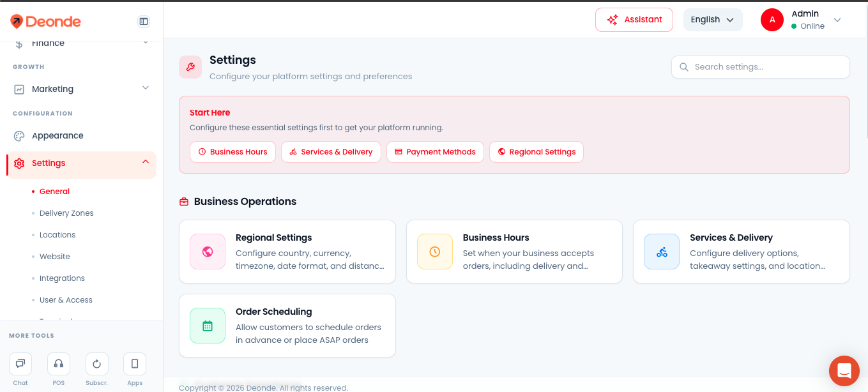This screenshot has width=868, height=392.
Task: Open Regional Settings card title
Action: 273,237
